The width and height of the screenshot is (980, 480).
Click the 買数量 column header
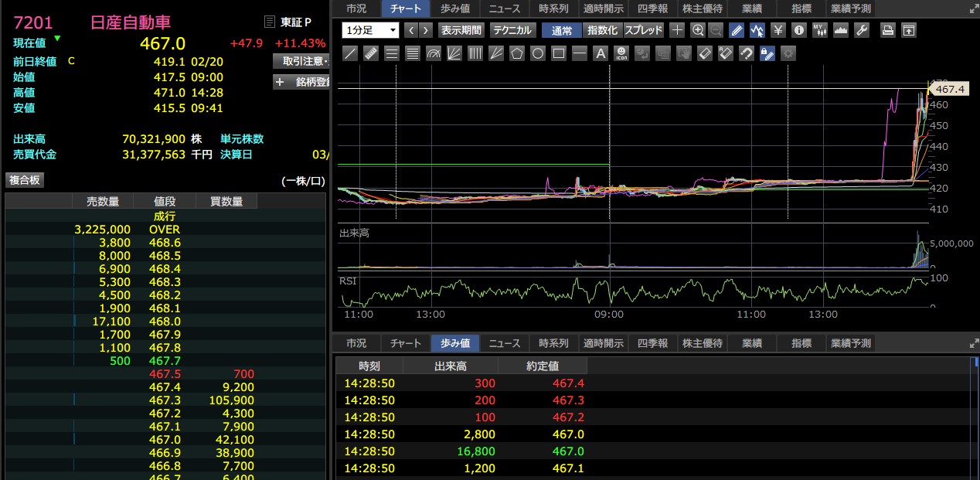[x=226, y=202]
